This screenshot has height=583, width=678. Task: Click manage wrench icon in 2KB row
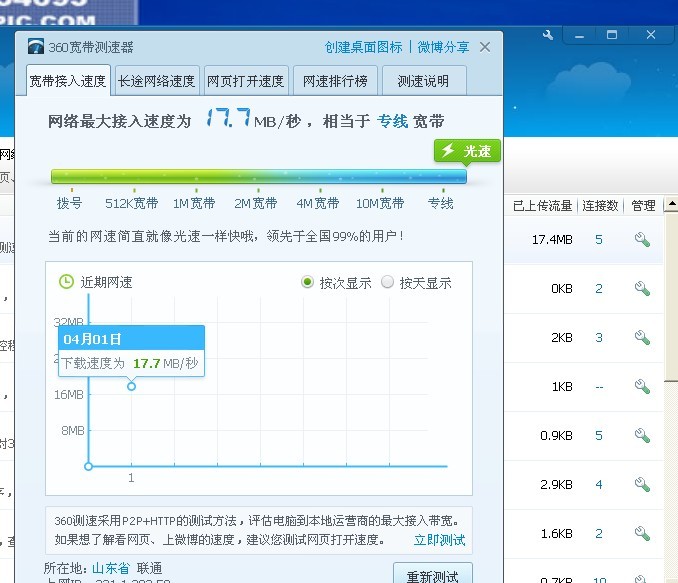pos(642,337)
